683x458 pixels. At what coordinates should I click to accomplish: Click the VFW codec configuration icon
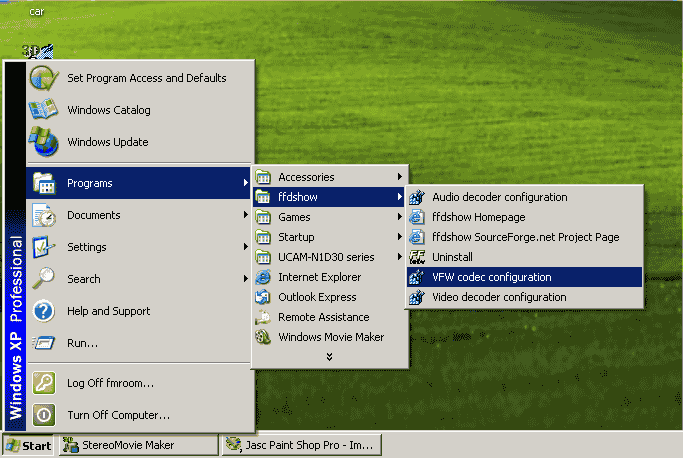[x=417, y=277]
